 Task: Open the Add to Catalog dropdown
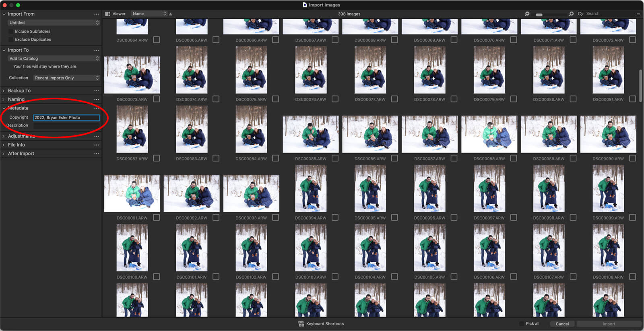[54, 59]
